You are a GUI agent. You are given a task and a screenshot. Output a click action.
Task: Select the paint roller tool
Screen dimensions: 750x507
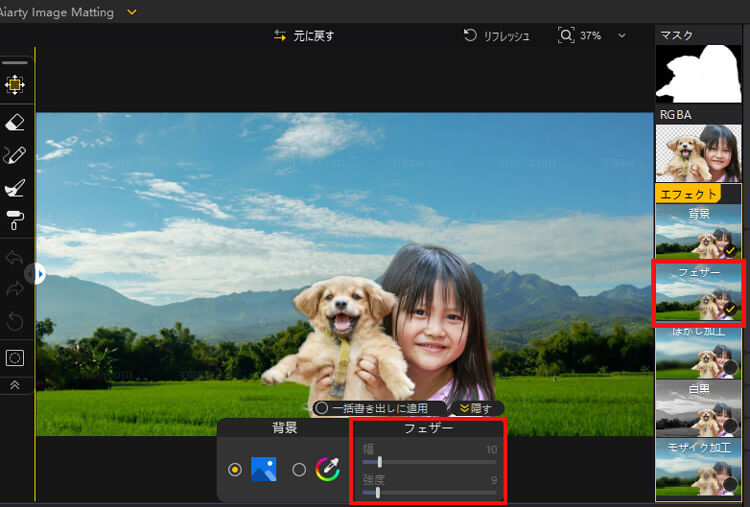(15, 221)
